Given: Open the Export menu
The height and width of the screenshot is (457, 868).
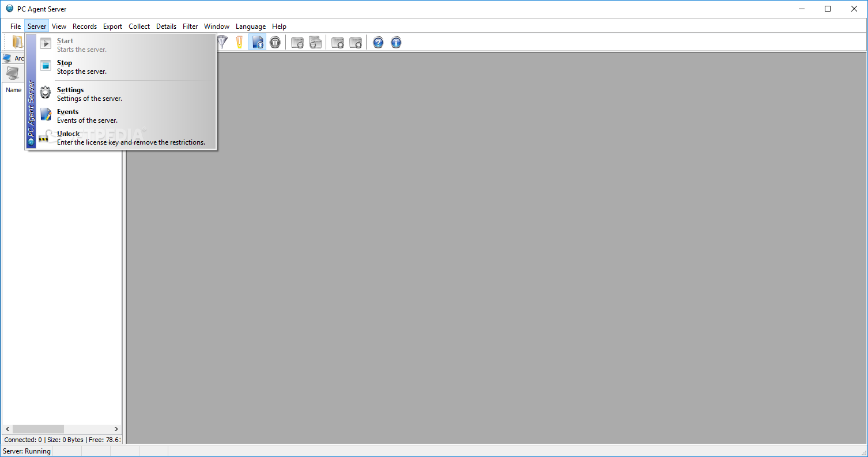Looking at the screenshot, I should click(x=112, y=27).
